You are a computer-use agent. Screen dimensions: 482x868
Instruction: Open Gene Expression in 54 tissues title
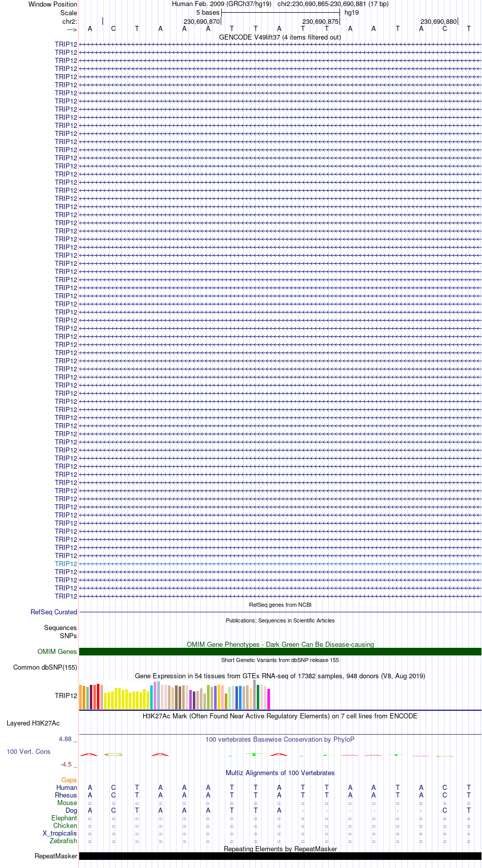click(x=280, y=676)
